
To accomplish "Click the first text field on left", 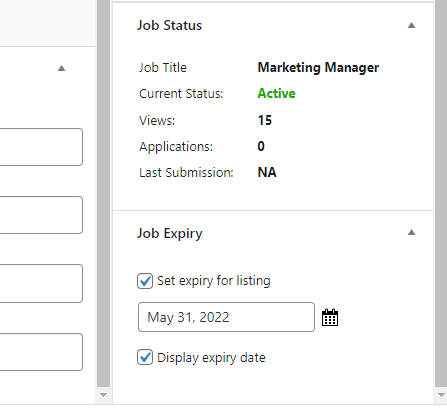I will (x=41, y=147).
